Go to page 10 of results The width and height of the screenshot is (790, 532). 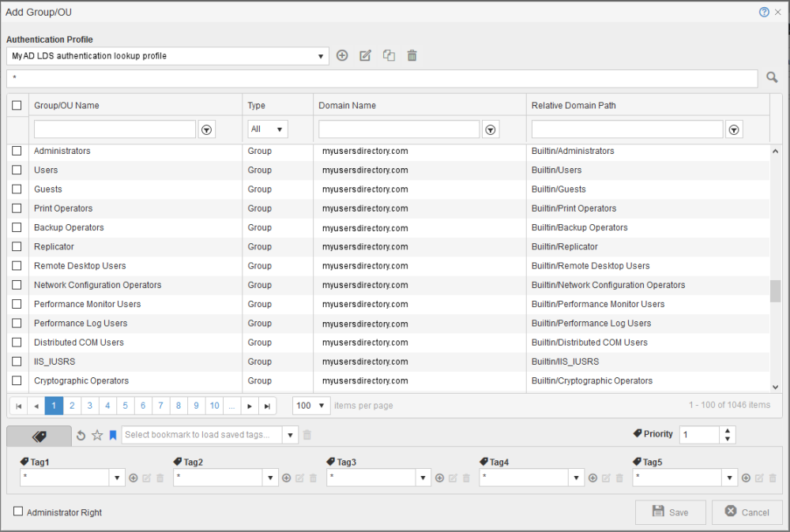(214, 406)
